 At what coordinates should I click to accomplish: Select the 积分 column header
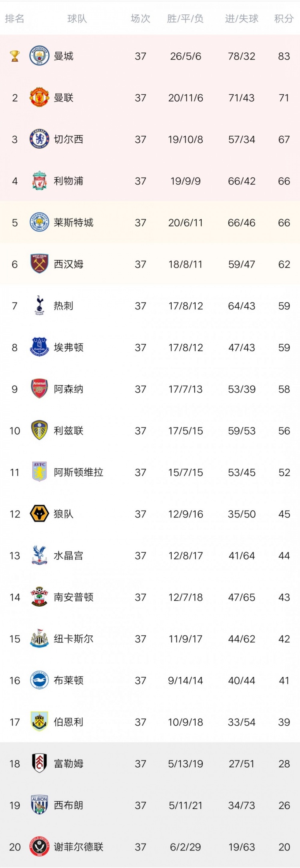[x=284, y=19]
